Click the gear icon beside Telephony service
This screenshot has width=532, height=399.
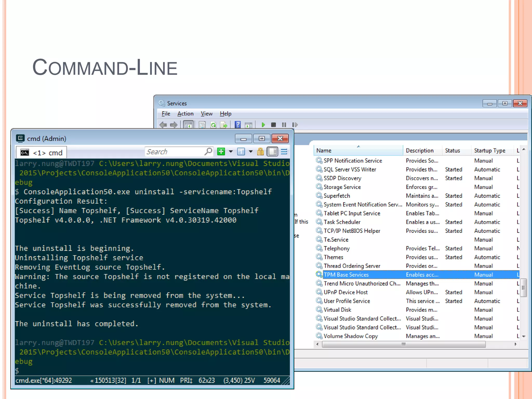pos(319,248)
